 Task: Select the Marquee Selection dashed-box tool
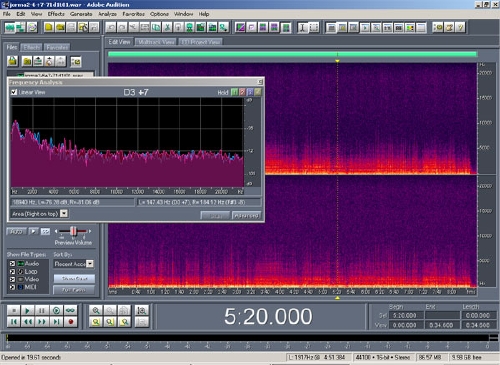tap(314, 27)
